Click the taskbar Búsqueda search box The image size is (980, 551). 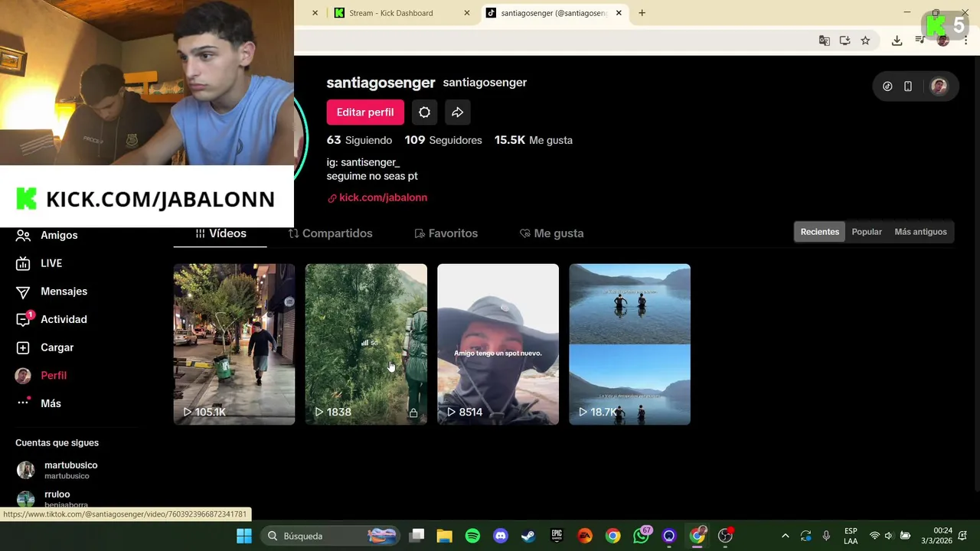[332, 536]
